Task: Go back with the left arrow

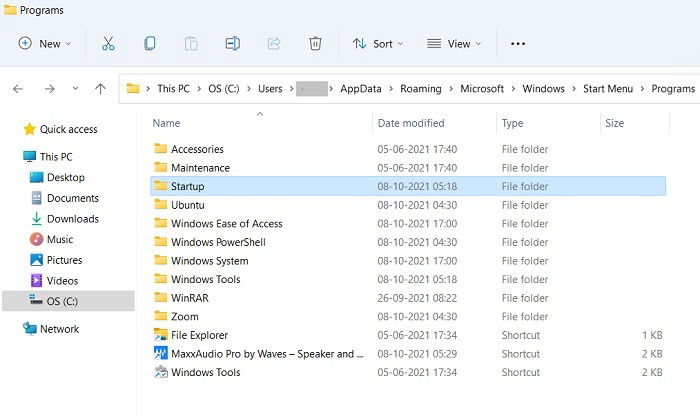Action: (18, 89)
